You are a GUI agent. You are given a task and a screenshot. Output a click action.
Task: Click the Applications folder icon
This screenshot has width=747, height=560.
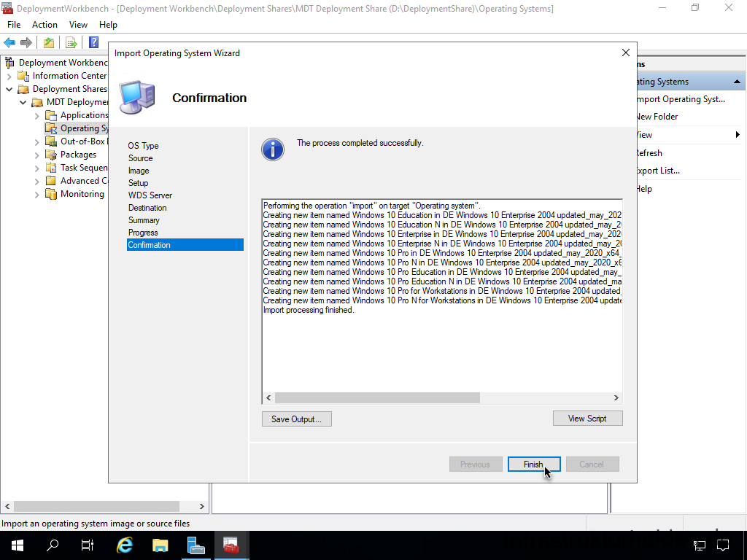[51, 115]
